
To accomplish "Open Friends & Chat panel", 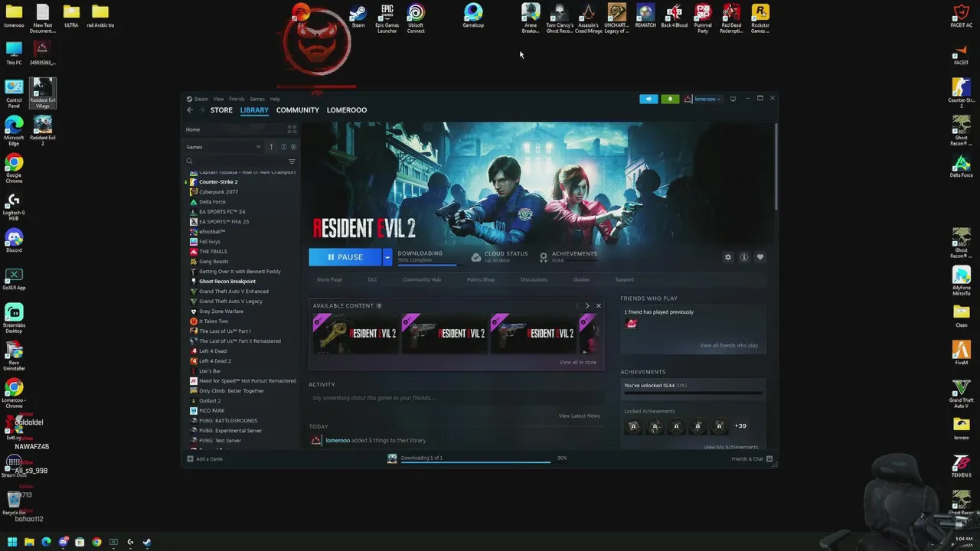I will coord(751,458).
